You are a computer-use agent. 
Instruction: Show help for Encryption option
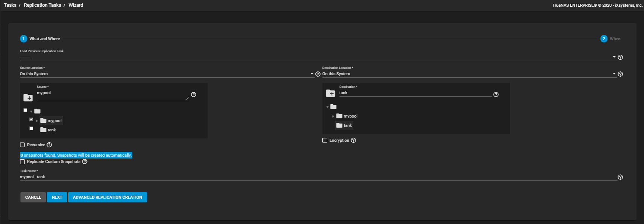tap(354, 140)
